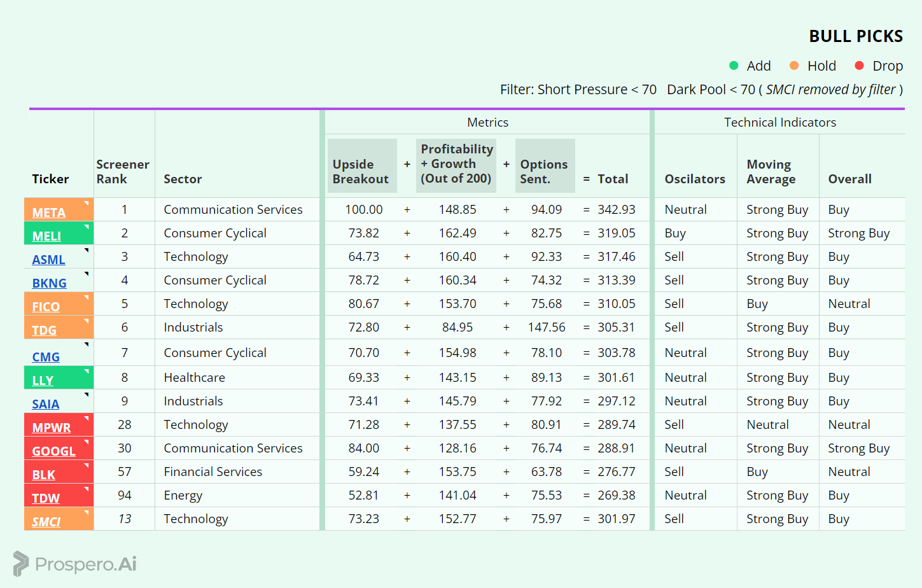Open the LLY ticker link
Image resolution: width=922 pixels, height=588 pixels.
coord(43,381)
